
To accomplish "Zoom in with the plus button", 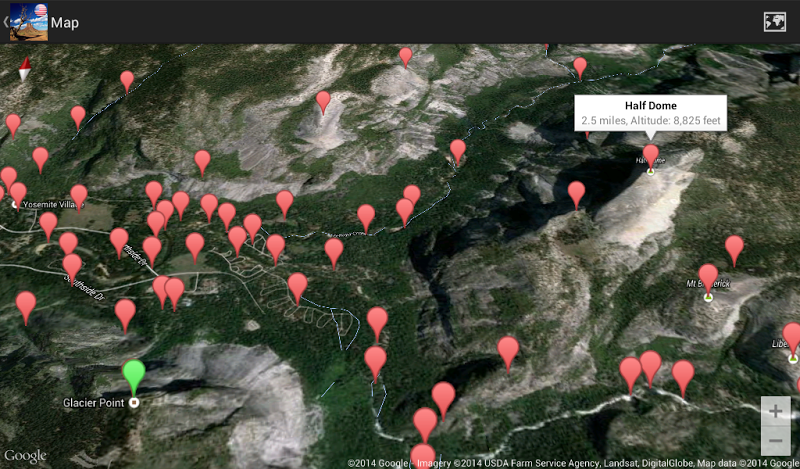I will click(776, 411).
